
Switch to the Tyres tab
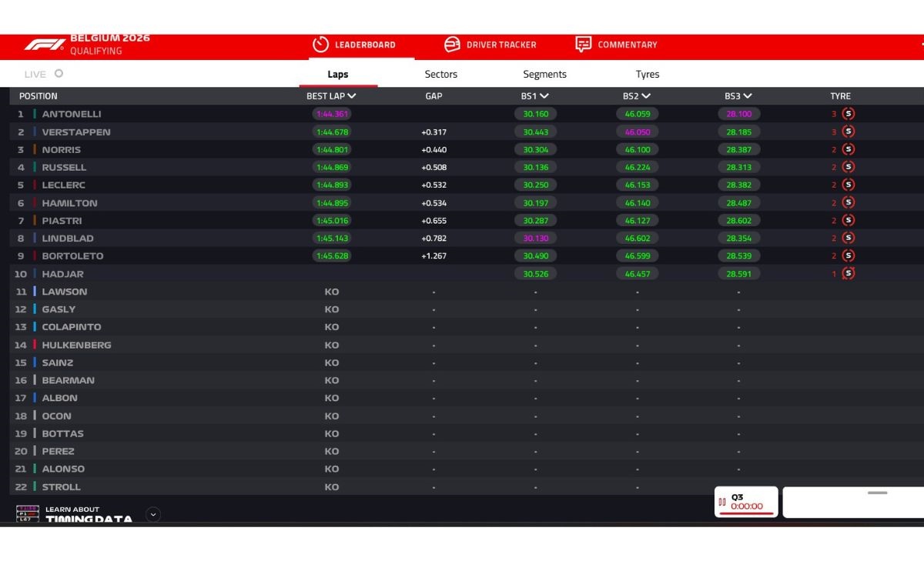pos(648,74)
